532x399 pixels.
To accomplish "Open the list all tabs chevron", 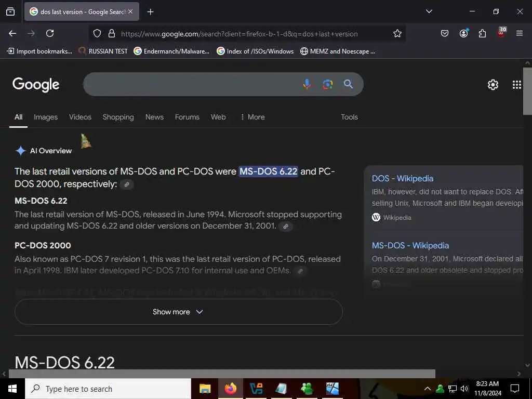I will tap(429, 11).
